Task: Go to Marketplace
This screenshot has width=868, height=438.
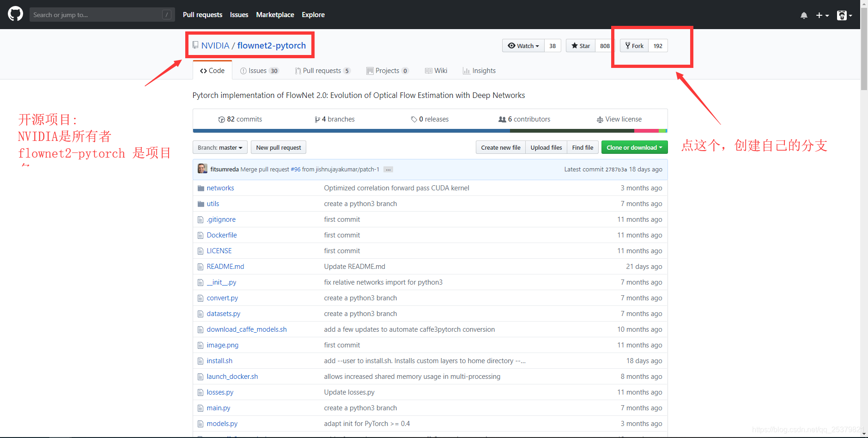Action: (x=275, y=15)
